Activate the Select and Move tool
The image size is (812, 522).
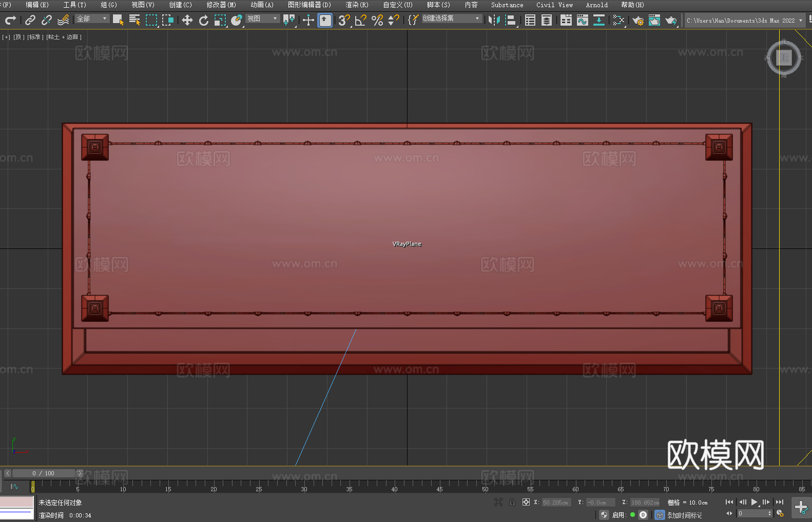pos(187,20)
